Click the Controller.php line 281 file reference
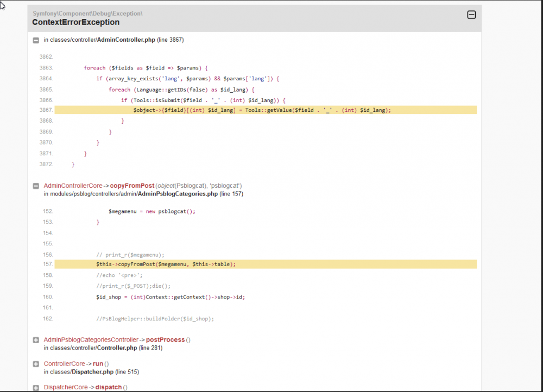Screen dimensions: 543x392 coord(117,348)
